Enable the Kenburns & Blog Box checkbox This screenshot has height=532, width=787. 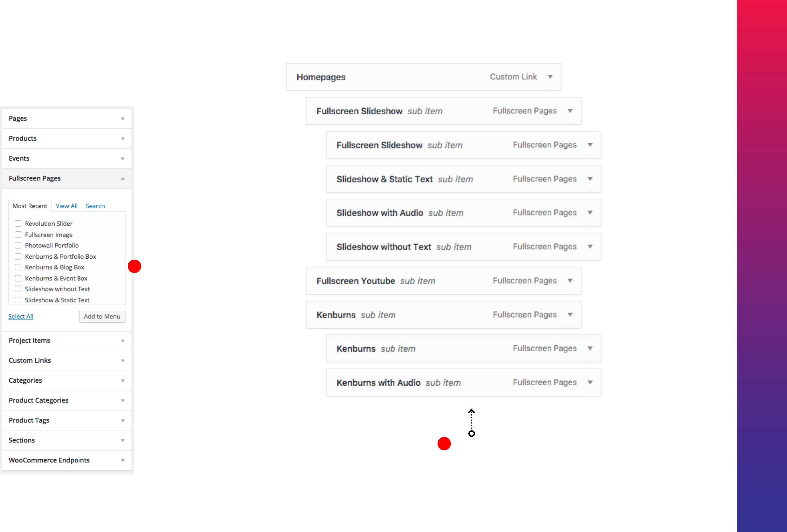coord(18,267)
